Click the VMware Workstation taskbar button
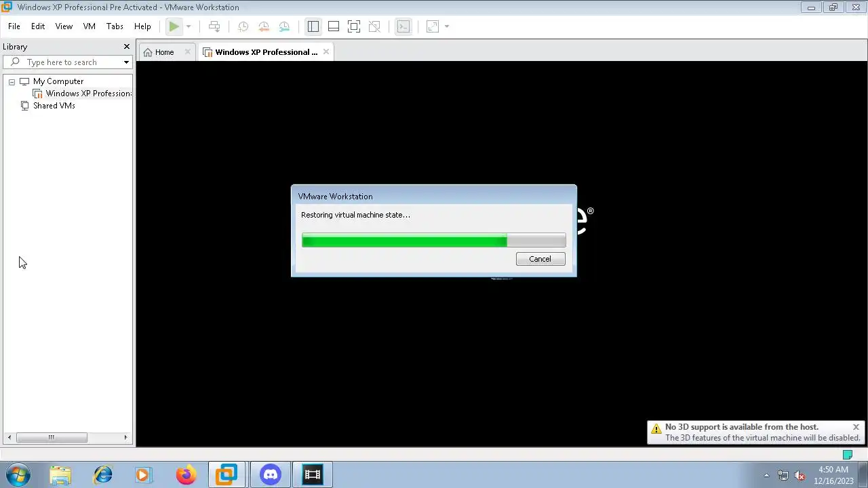Image resolution: width=868 pixels, height=488 pixels. tap(226, 475)
